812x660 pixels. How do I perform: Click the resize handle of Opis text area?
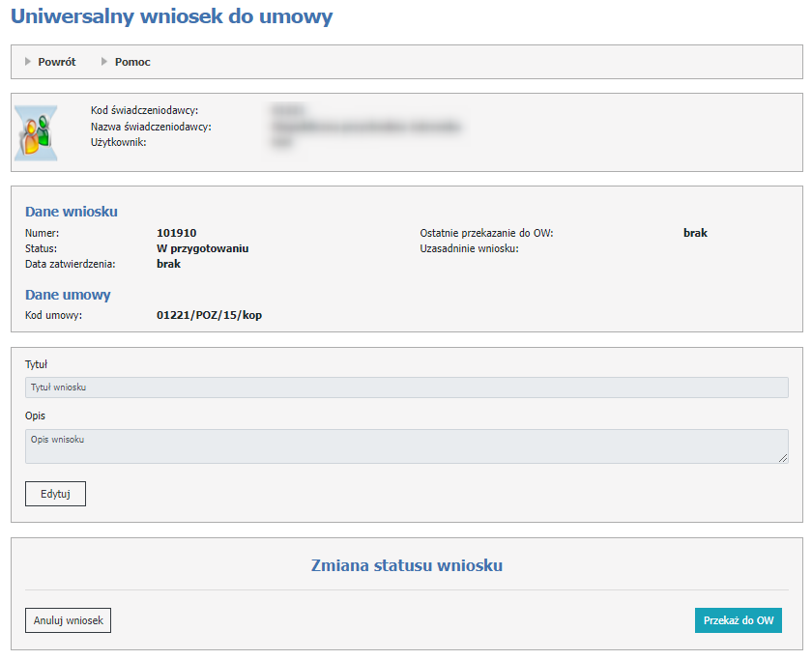(783, 458)
